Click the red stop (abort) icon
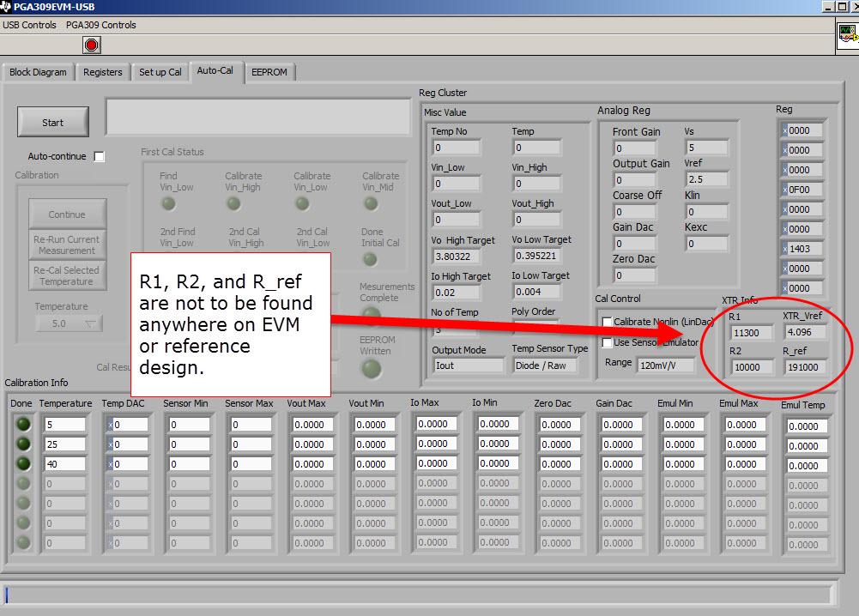The height and width of the screenshot is (616, 859). tap(92, 45)
